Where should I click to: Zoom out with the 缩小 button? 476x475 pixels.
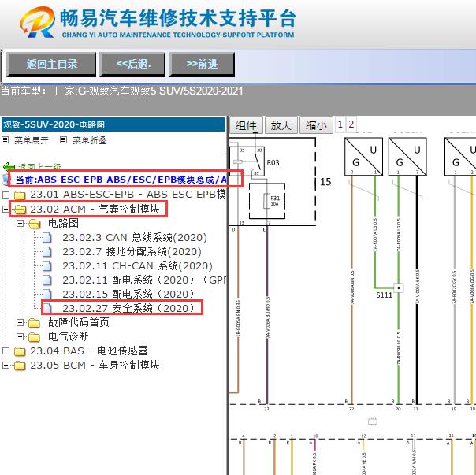coord(316,125)
